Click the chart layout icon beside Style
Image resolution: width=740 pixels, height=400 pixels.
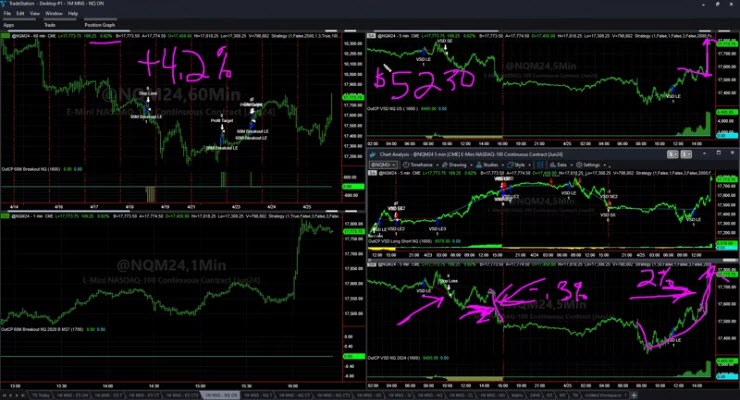point(540,165)
